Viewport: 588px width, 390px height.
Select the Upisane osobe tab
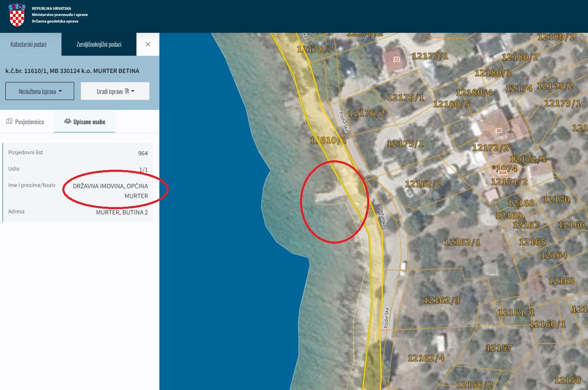(x=85, y=122)
